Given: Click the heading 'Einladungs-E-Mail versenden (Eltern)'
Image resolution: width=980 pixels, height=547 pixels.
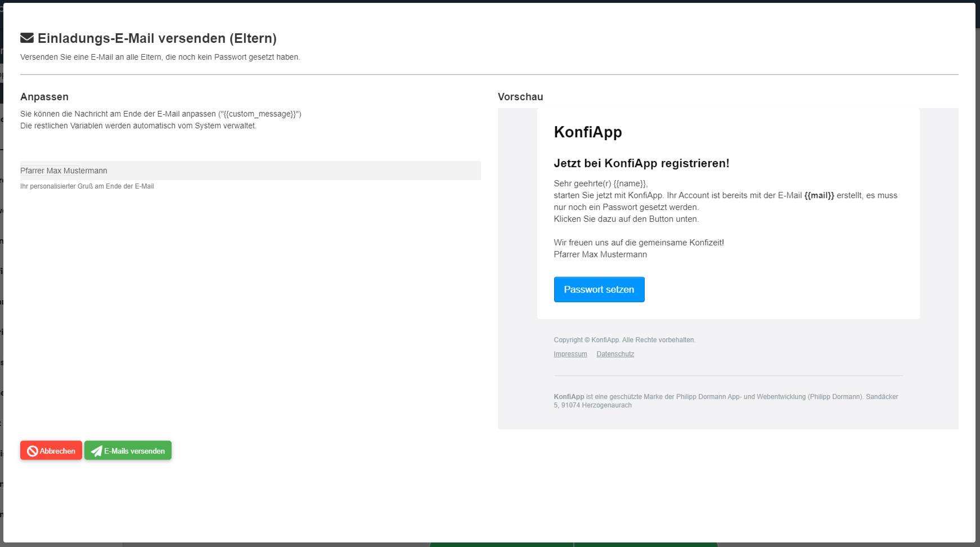Looking at the screenshot, I should [x=157, y=38].
